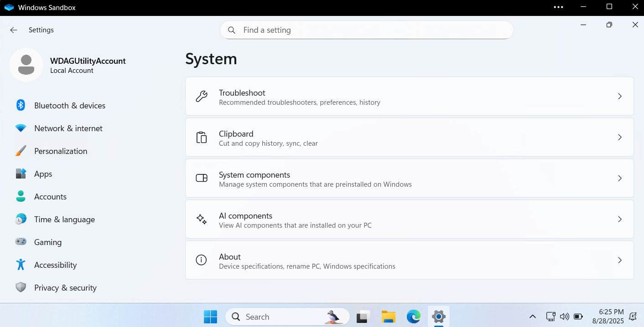Viewport: 644px width, 327px height.
Task: Click "Cut and copy history, sync, clear"
Action: click(x=268, y=143)
